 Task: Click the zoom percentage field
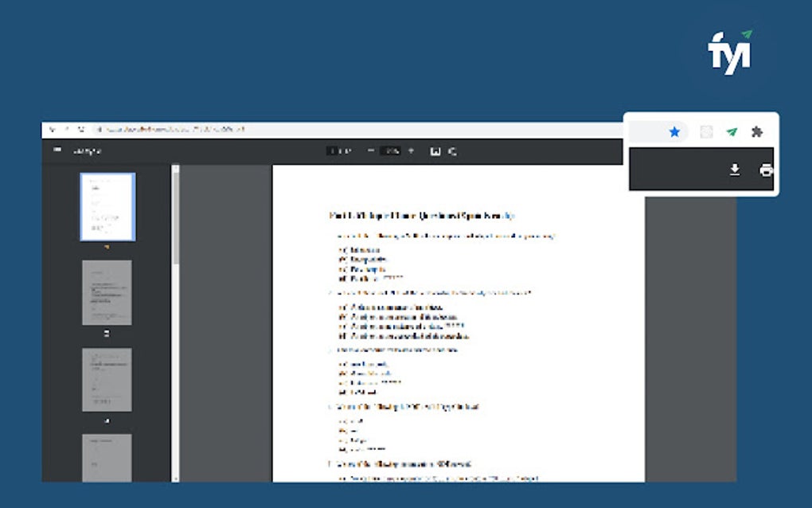389,150
